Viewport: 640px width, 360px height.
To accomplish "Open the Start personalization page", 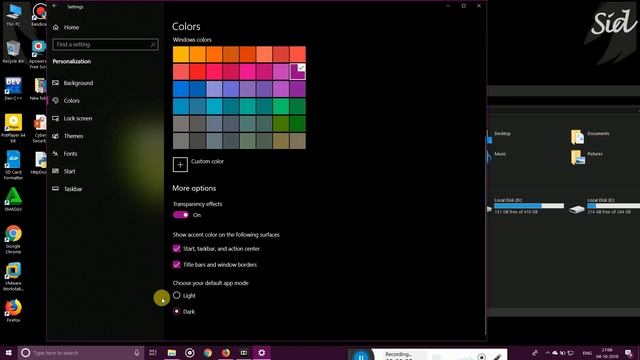I will pos(64,171).
